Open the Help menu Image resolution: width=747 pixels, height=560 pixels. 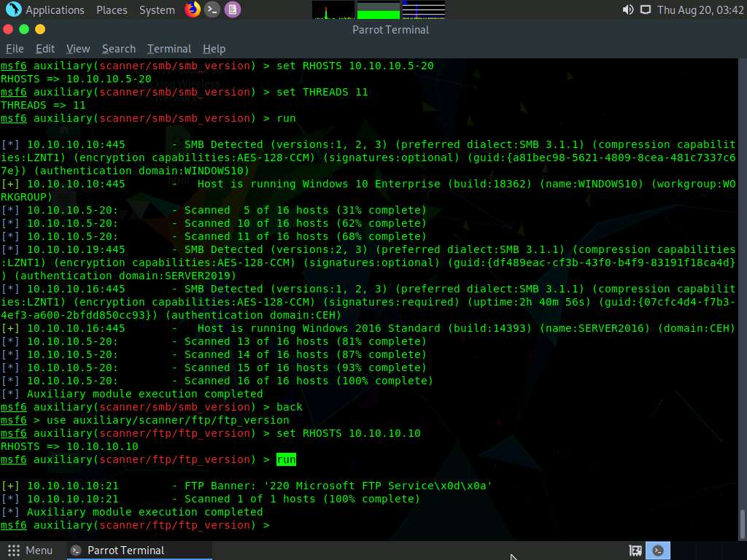tap(214, 49)
